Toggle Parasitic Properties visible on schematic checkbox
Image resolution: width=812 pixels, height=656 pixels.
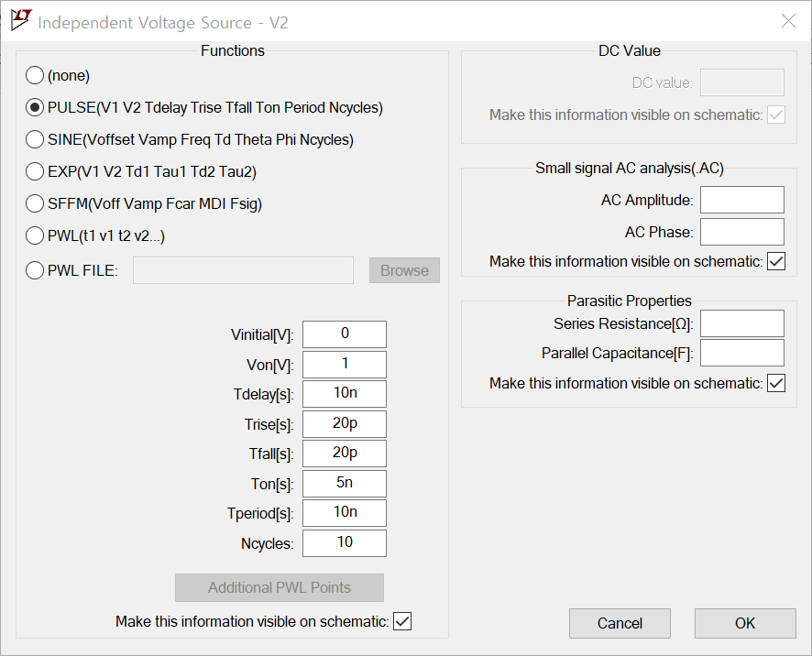(776, 383)
